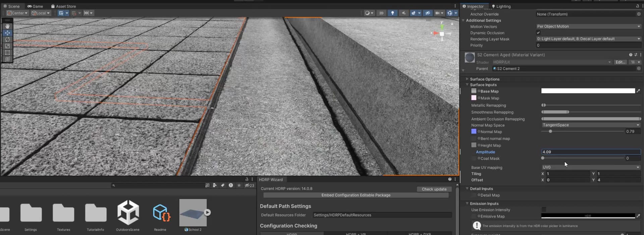
Task: Open the OutdoorsScene Unity scene asset
Action: (128, 213)
